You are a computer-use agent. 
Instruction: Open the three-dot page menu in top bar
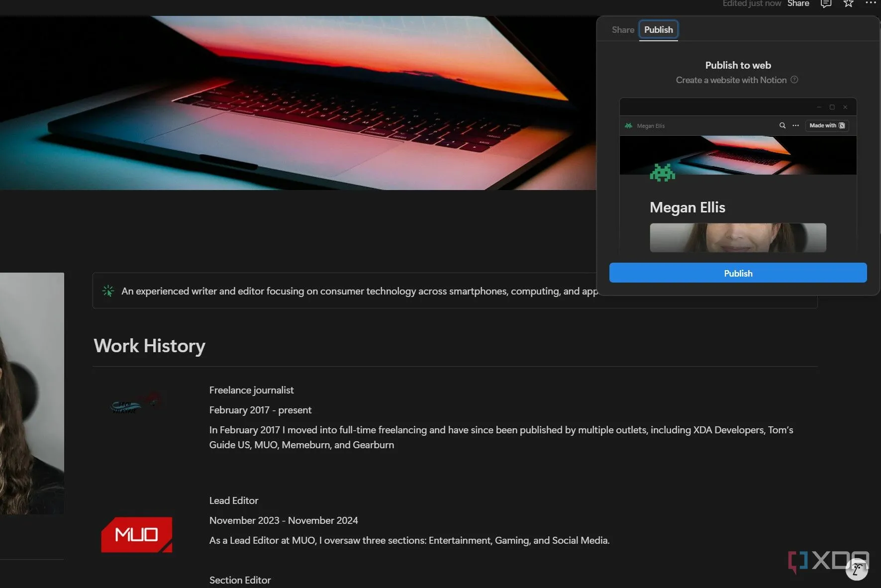(871, 3)
